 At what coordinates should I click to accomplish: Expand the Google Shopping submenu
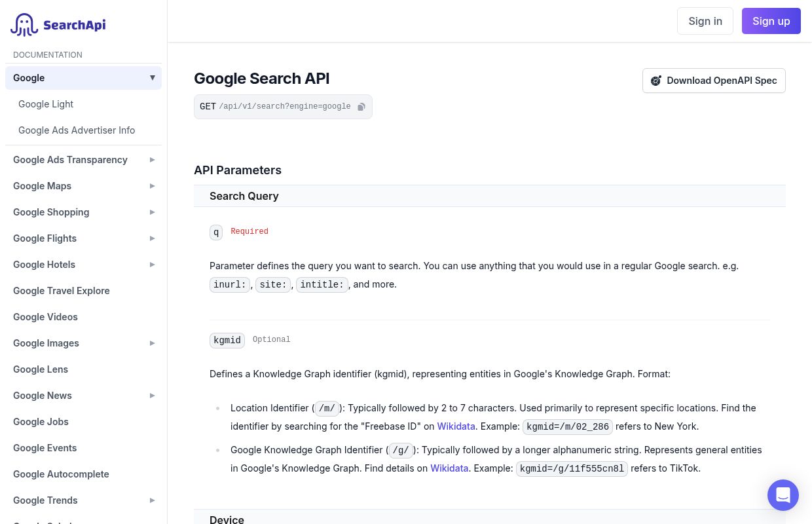153,212
